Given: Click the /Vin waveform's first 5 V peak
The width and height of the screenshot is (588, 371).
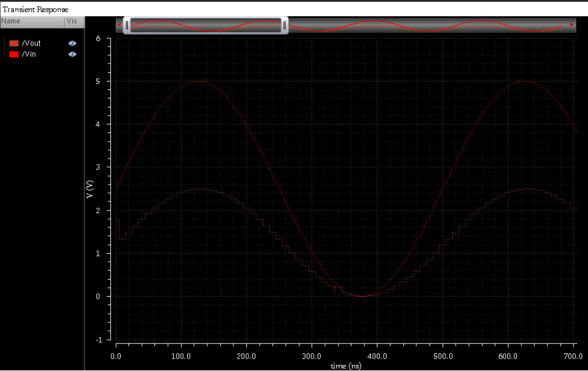Looking at the screenshot, I should click(197, 82).
